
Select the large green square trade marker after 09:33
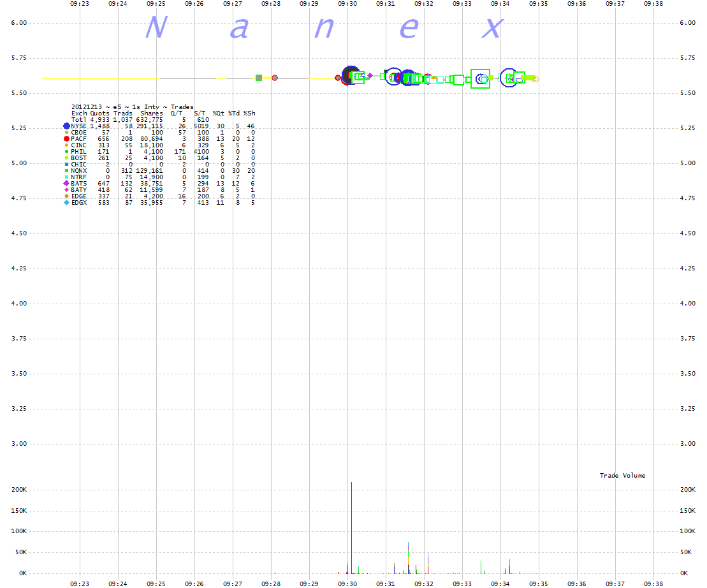pyautogui.click(x=480, y=78)
